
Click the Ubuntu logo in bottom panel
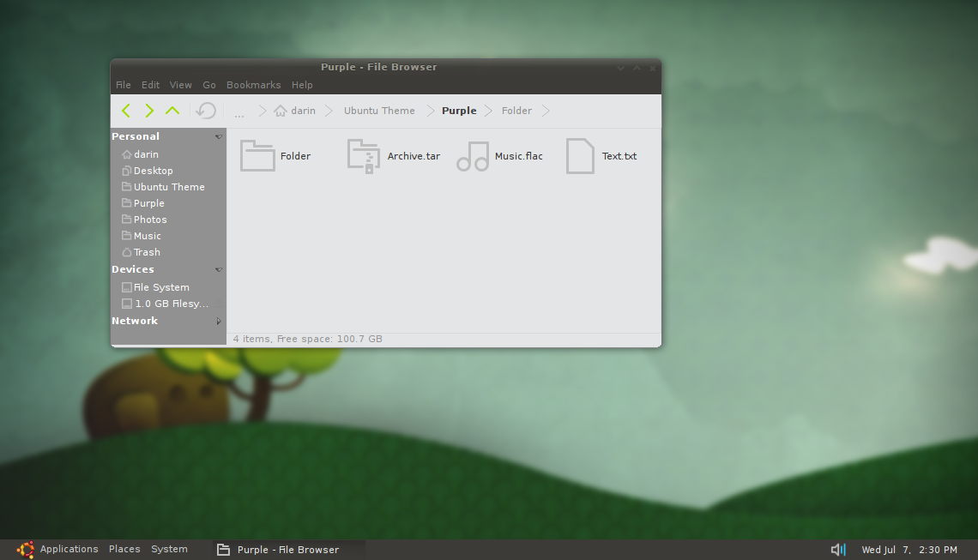click(x=25, y=550)
